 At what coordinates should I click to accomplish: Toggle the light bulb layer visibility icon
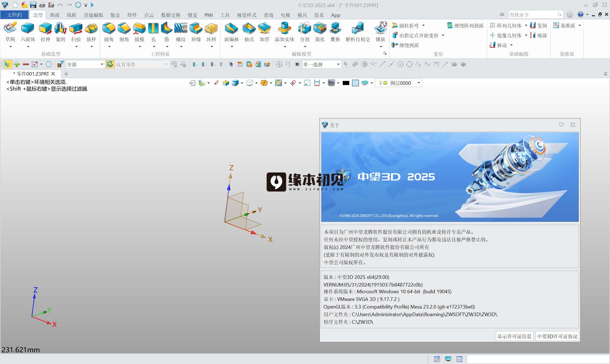(381, 83)
